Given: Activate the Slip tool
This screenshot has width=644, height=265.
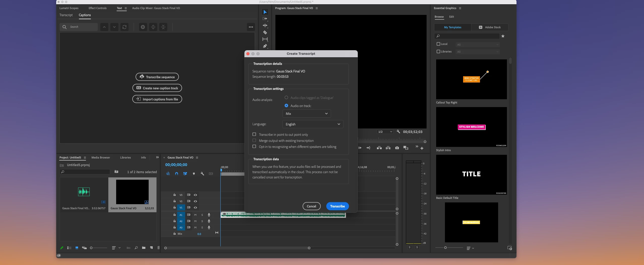Looking at the screenshot, I should 265,39.
